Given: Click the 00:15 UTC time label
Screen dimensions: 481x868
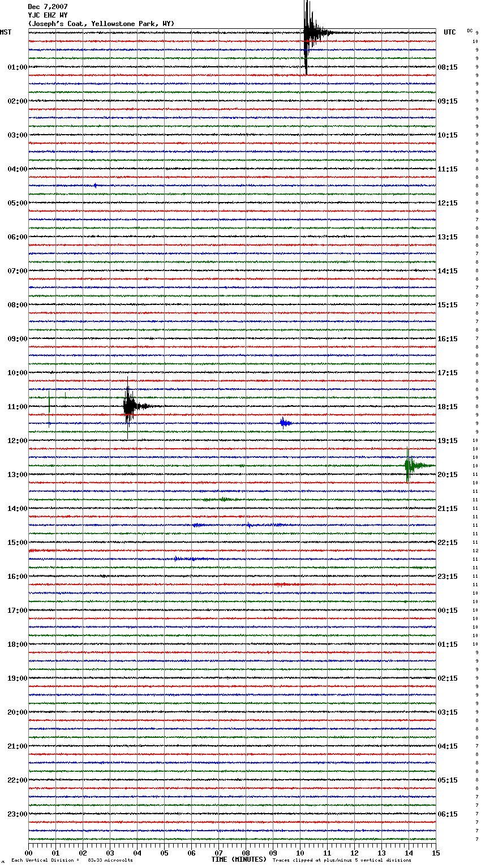Looking at the screenshot, I should click(448, 610).
